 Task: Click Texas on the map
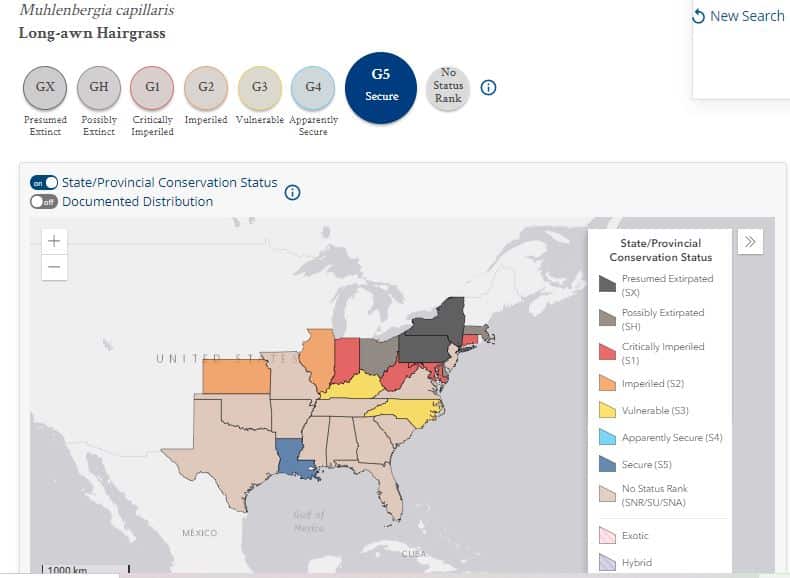click(227, 454)
